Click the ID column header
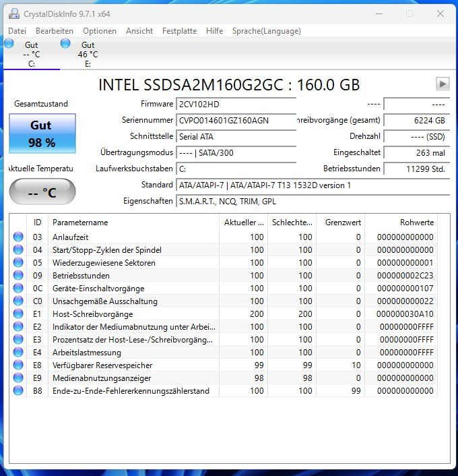 pyautogui.click(x=37, y=222)
